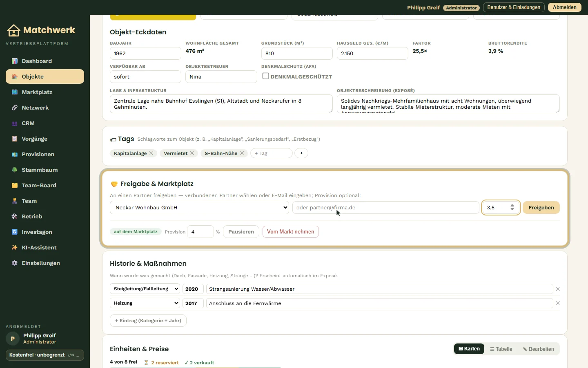Click the new Tag input field
Image resolution: width=588 pixels, height=368 pixels.
point(272,153)
